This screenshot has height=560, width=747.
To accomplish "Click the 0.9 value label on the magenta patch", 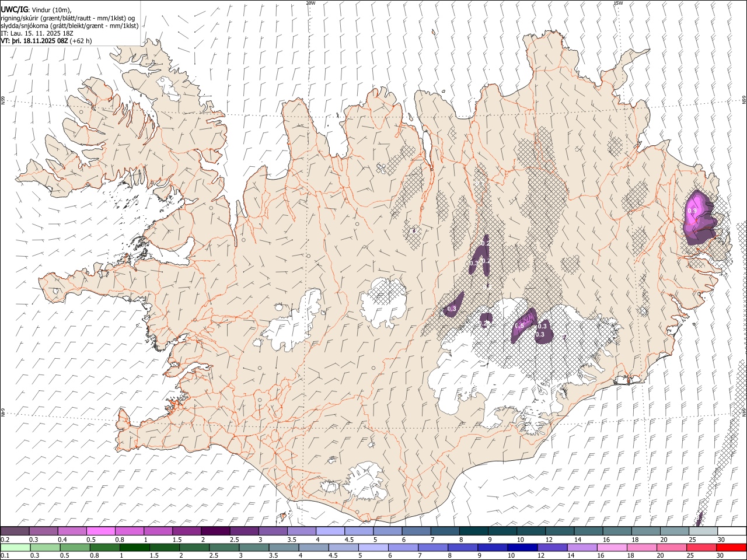I will pyautogui.click(x=692, y=211).
